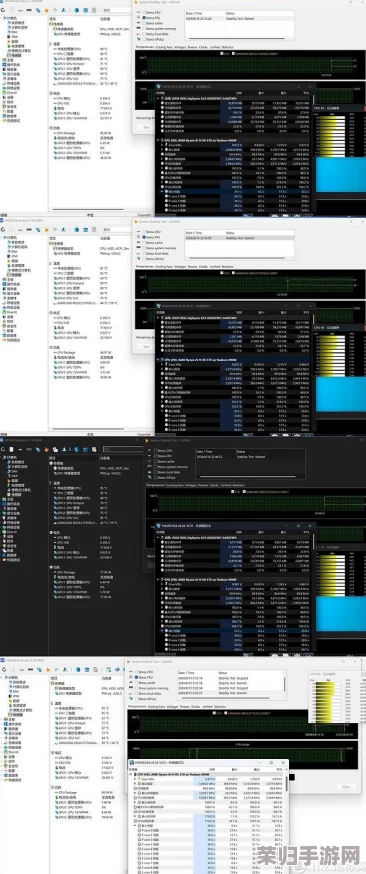Click Start button in the second screenshot
The image size is (366, 874).
coord(146,346)
